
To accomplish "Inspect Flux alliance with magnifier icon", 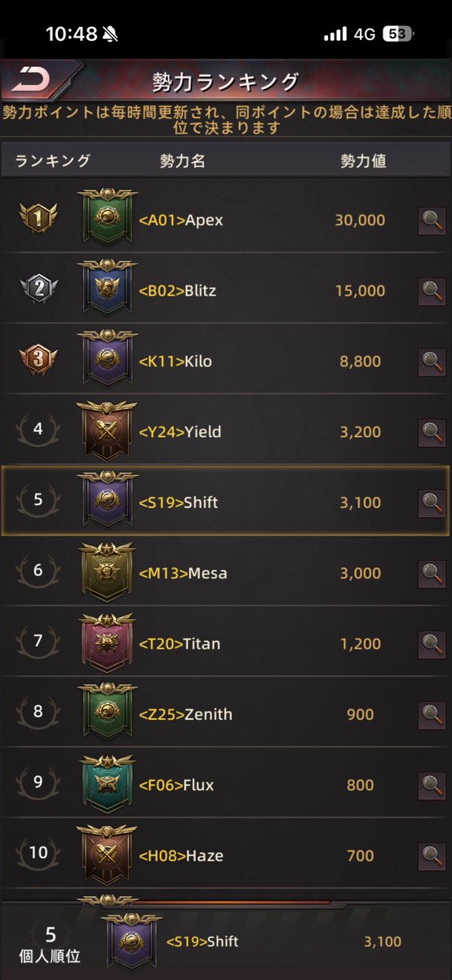I will click(x=432, y=785).
